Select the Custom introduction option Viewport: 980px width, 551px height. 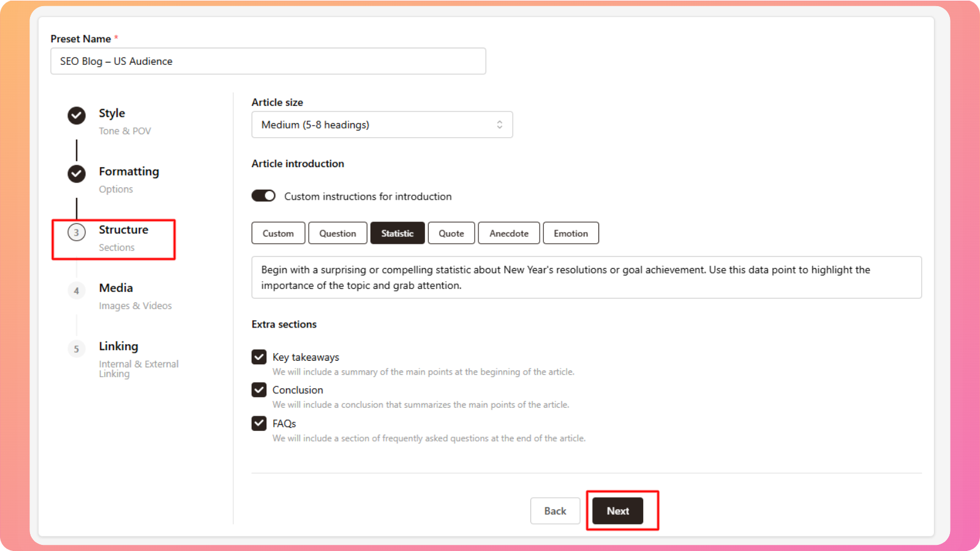click(x=278, y=233)
